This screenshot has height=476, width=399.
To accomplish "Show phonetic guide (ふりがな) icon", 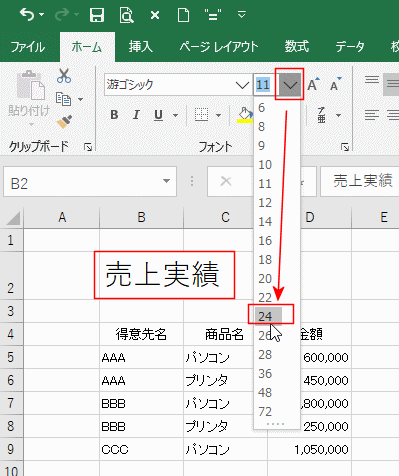I will coord(321,115).
